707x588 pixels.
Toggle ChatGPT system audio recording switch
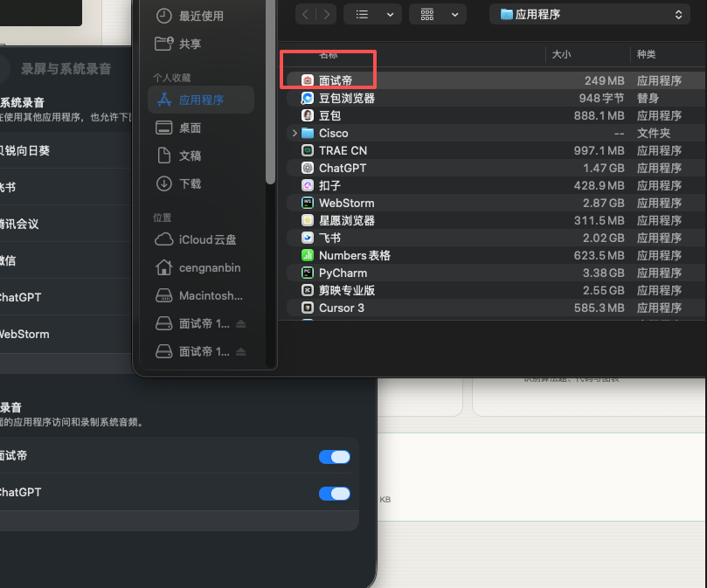coord(335,494)
